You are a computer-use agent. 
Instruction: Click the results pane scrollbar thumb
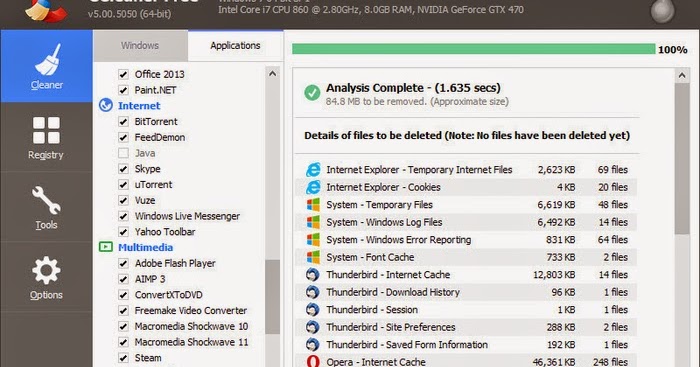pyautogui.click(x=682, y=158)
